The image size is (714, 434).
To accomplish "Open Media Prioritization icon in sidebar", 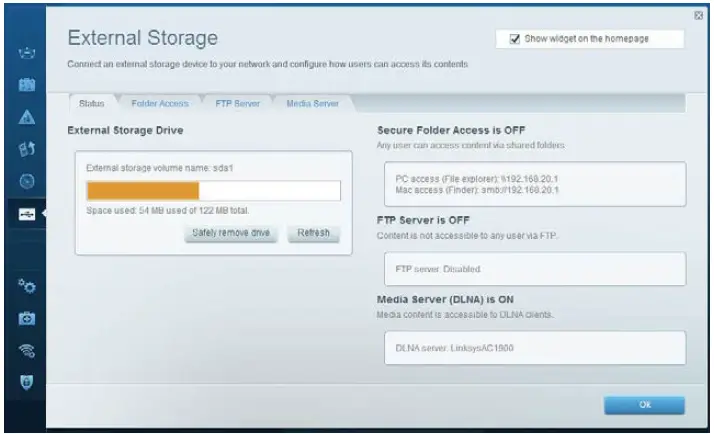I will point(28,150).
